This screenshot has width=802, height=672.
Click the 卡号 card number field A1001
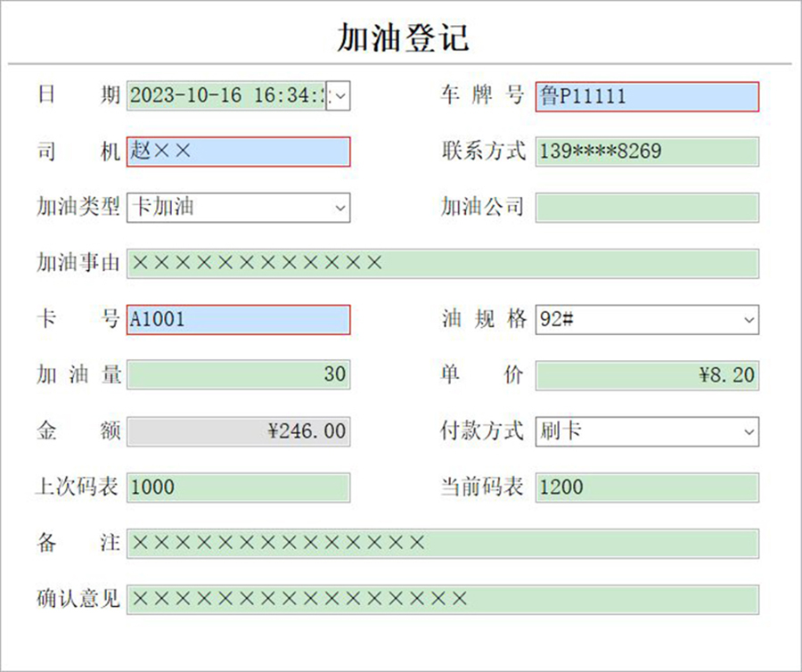click(x=238, y=319)
